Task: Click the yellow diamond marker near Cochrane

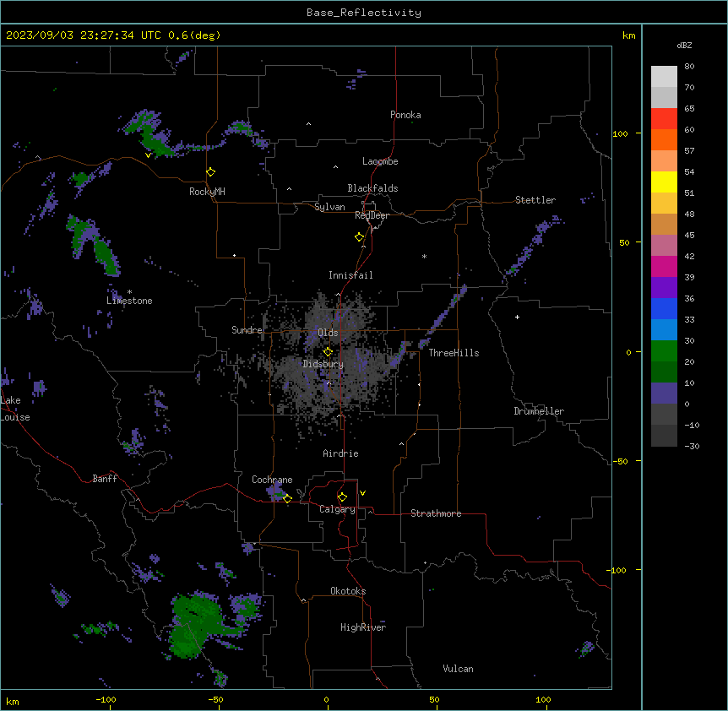Action: tap(287, 498)
